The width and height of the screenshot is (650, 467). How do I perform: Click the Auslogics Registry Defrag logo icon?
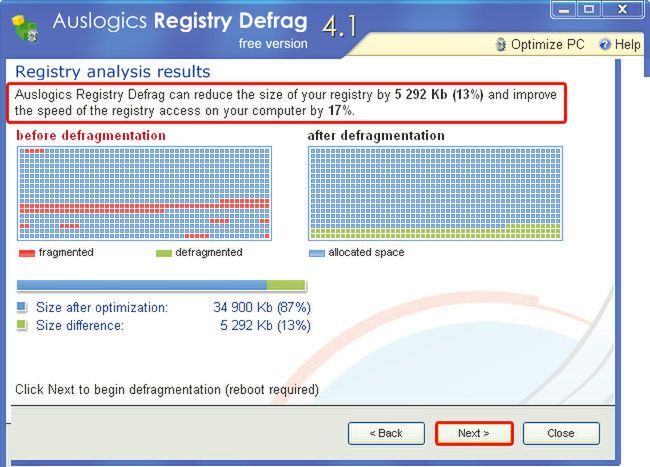26,28
